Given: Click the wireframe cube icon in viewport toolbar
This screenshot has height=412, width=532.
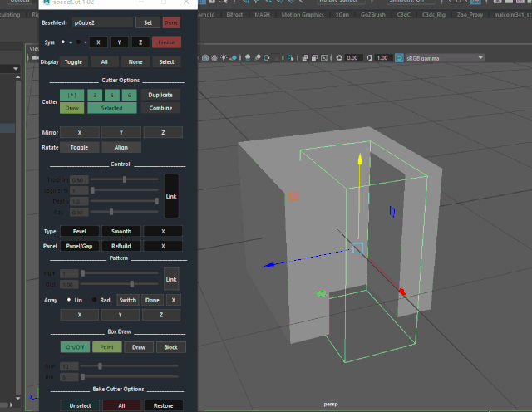Looking at the screenshot, I should pos(204,58).
